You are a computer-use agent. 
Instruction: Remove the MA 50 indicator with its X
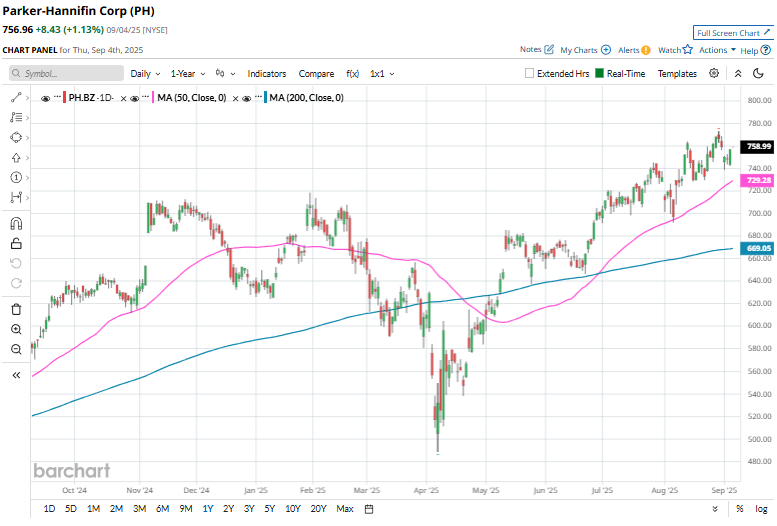click(235, 99)
